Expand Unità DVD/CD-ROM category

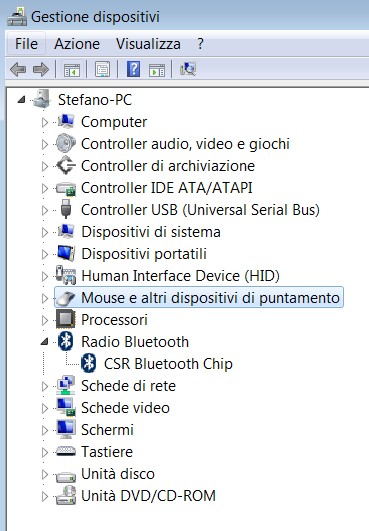(45, 496)
